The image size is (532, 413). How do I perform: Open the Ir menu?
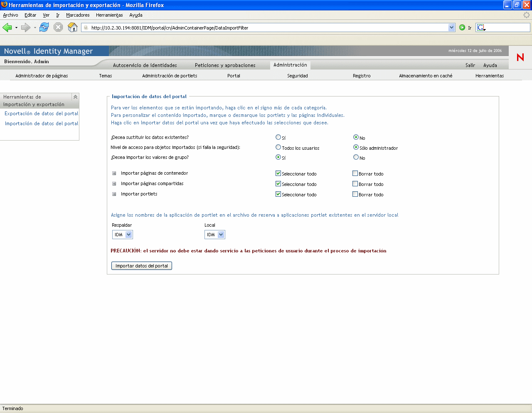coord(58,15)
